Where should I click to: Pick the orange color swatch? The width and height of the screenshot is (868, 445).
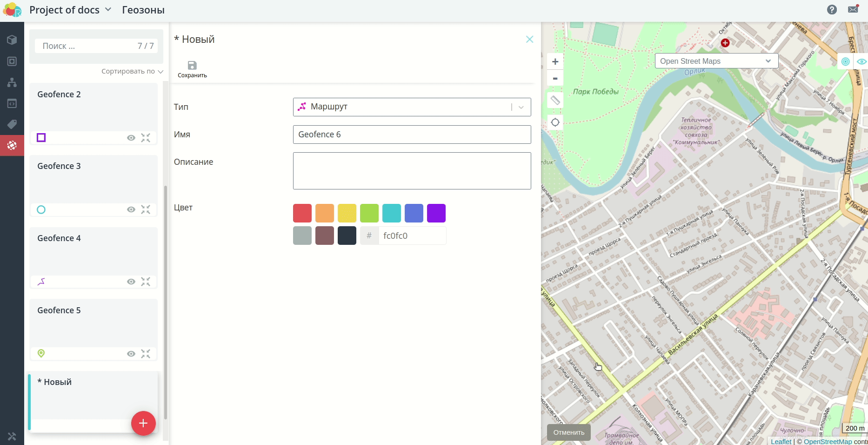pyautogui.click(x=325, y=213)
